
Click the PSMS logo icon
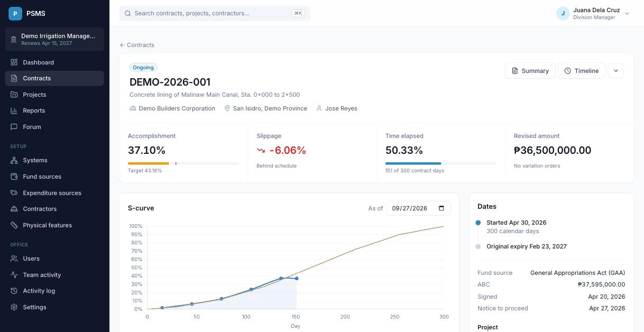tap(15, 13)
